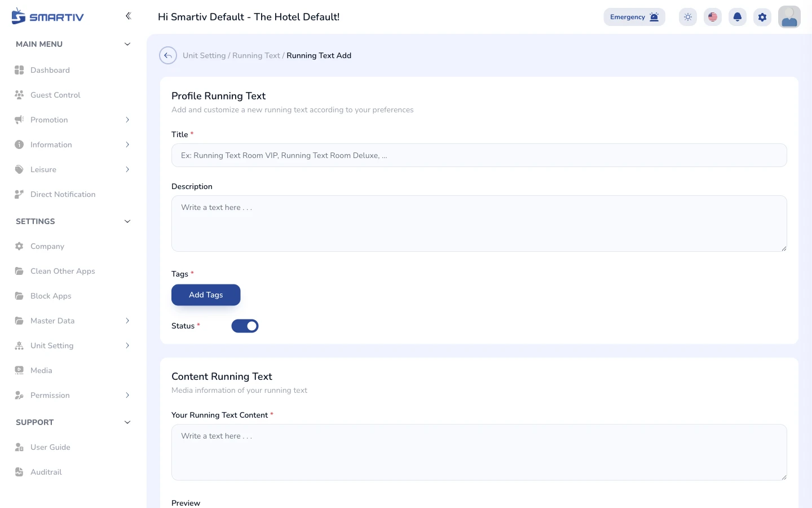Image resolution: width=812 pixels, height=508 pixels.
Task: Click the Permission user-key icon
Action: [x=19, y=395]
